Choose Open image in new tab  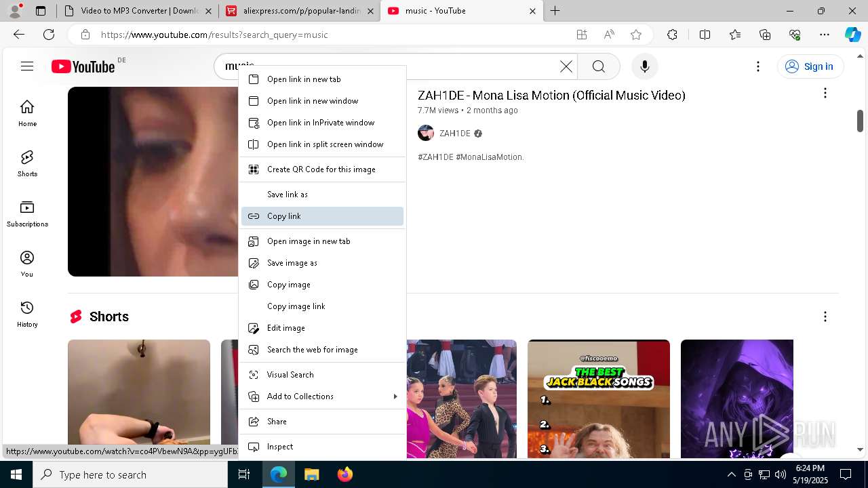(x=323, y=241)
